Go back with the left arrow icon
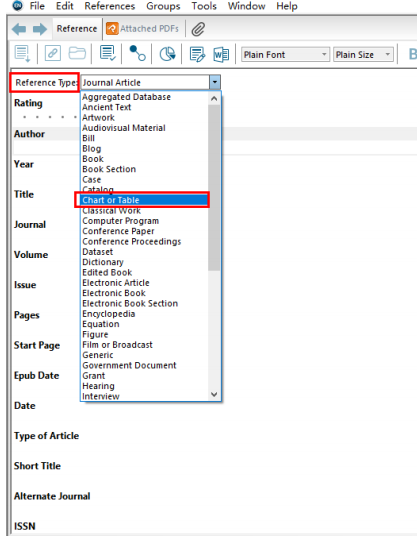Screen dimensions: 417x545 coord(19,29)
